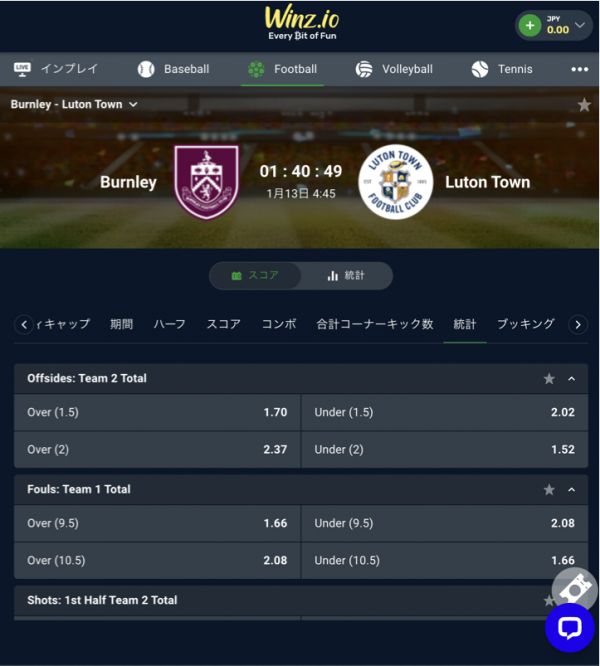Viewport: 600px width, 666px height.
Task: Switch to the ブッキング market tab
Action: 526,324
